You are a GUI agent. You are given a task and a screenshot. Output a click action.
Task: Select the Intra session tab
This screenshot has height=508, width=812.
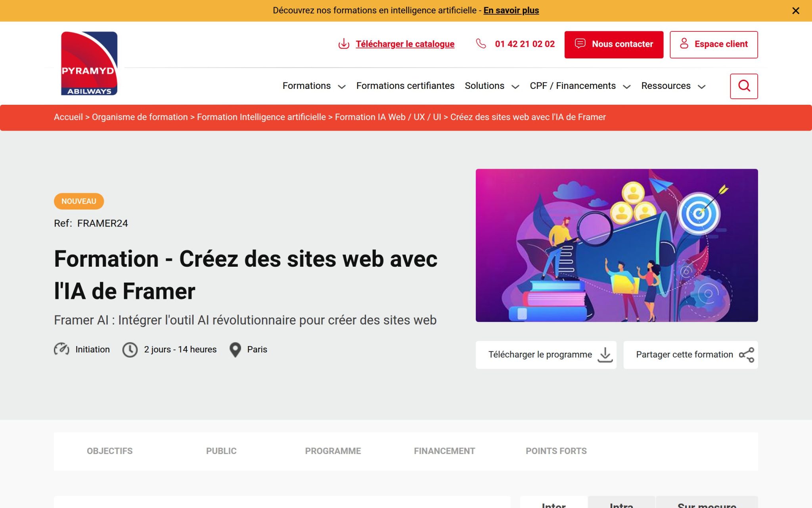[621, 502]
